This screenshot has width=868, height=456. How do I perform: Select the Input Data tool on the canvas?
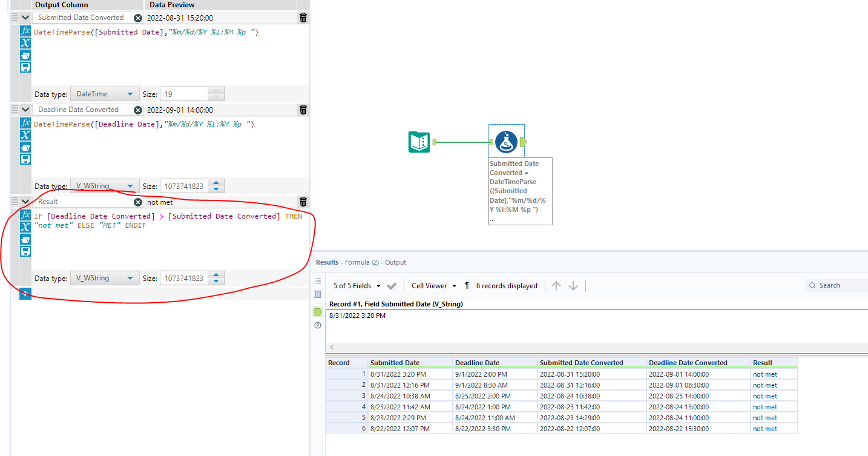tap(419, 142)
